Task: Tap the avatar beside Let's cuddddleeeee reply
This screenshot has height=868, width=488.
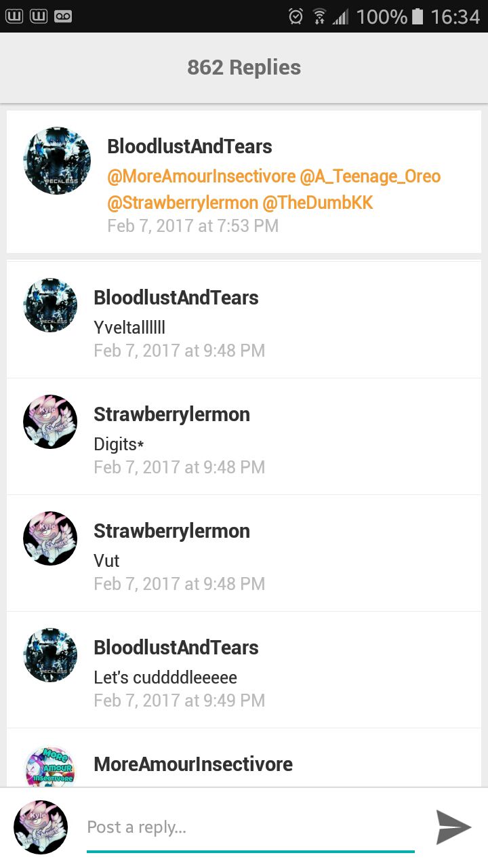Action: pos(50,654)
